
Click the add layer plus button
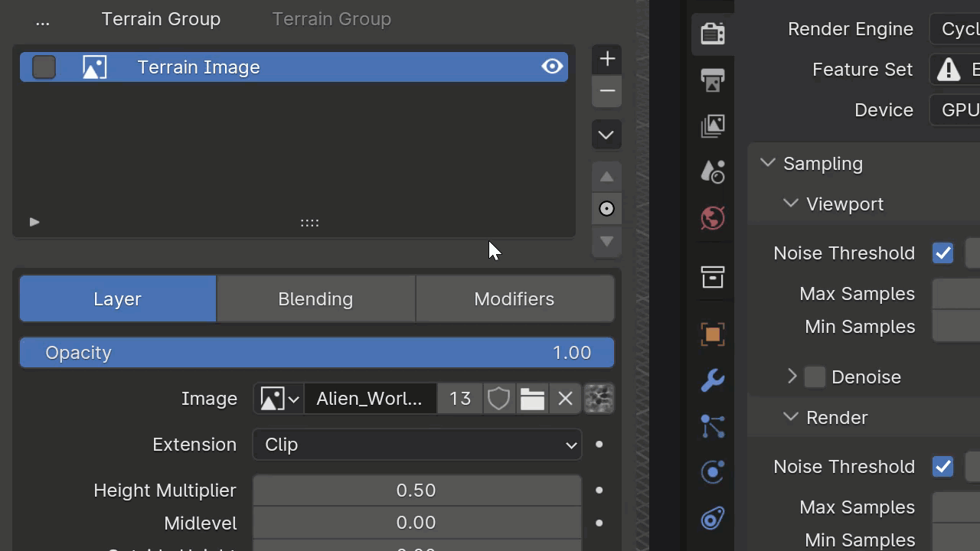pos(607,59)
